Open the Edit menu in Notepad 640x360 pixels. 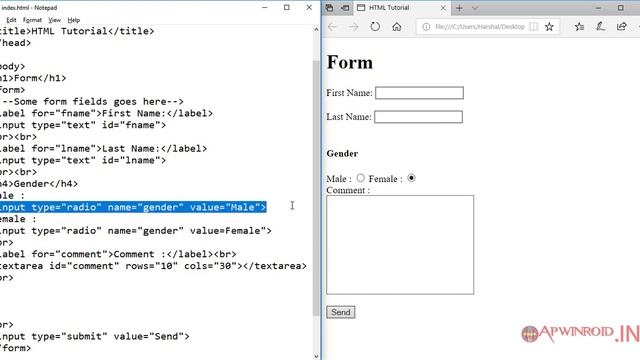[x=11, y=20]
